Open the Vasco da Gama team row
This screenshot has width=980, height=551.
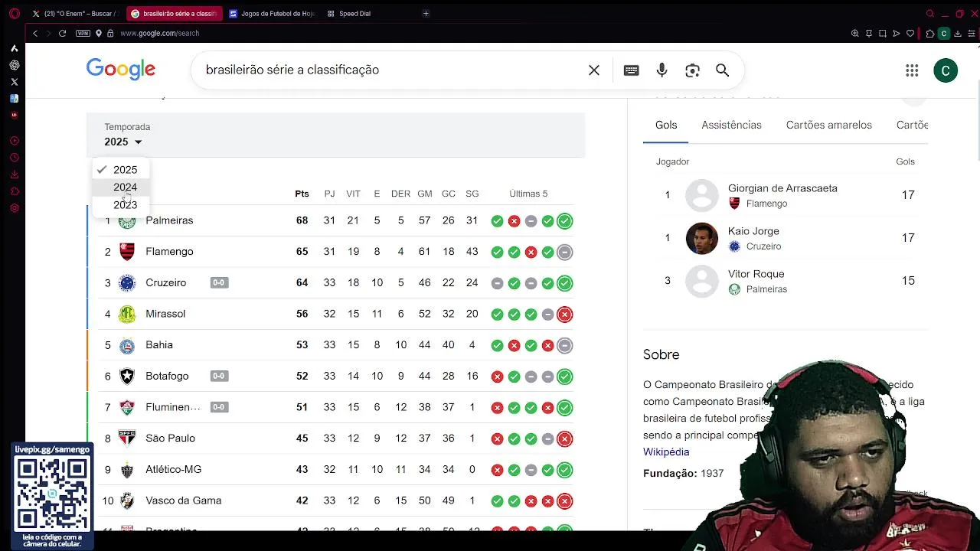pyautogui.click(x=335, y=500)
